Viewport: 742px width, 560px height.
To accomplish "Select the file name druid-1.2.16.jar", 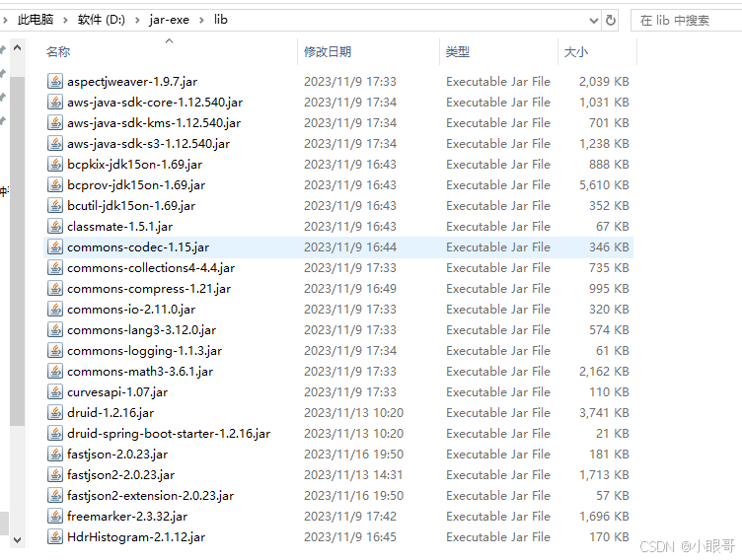I will tap(111, 413).
